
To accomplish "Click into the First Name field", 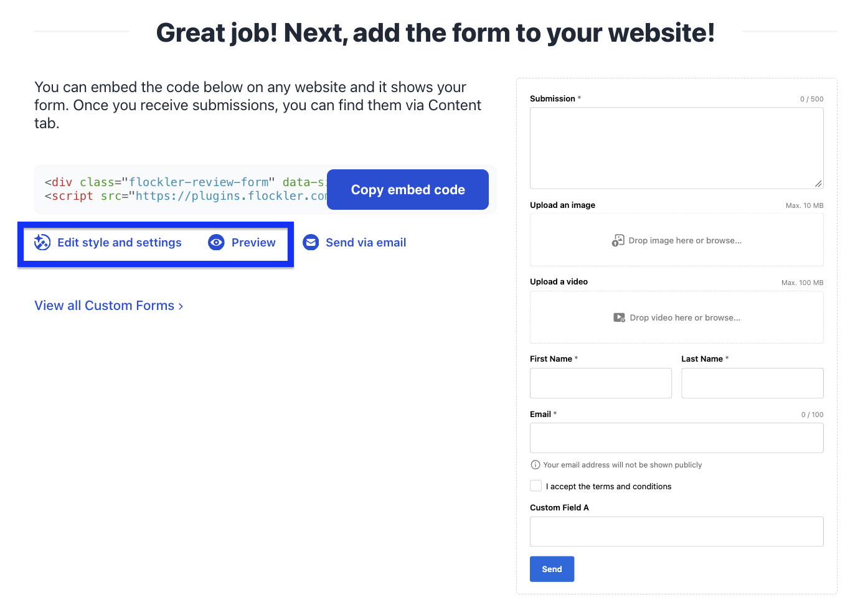I will 601,383.
